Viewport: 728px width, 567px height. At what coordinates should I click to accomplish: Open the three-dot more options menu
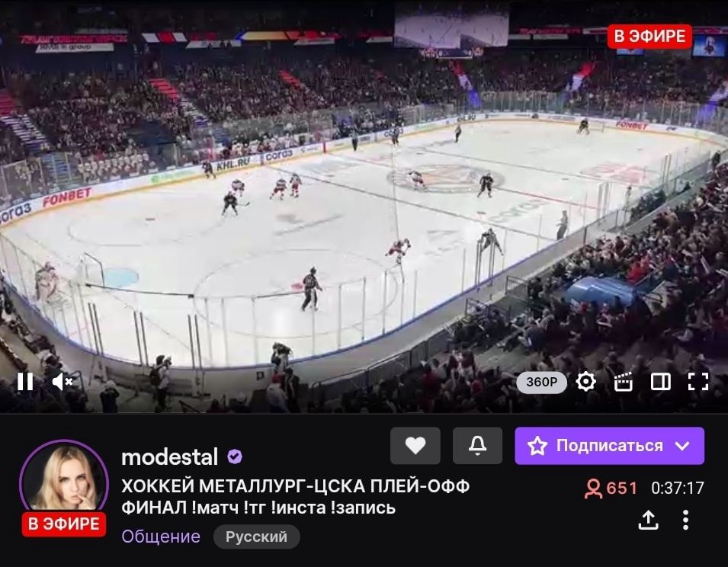pos(686,520)
